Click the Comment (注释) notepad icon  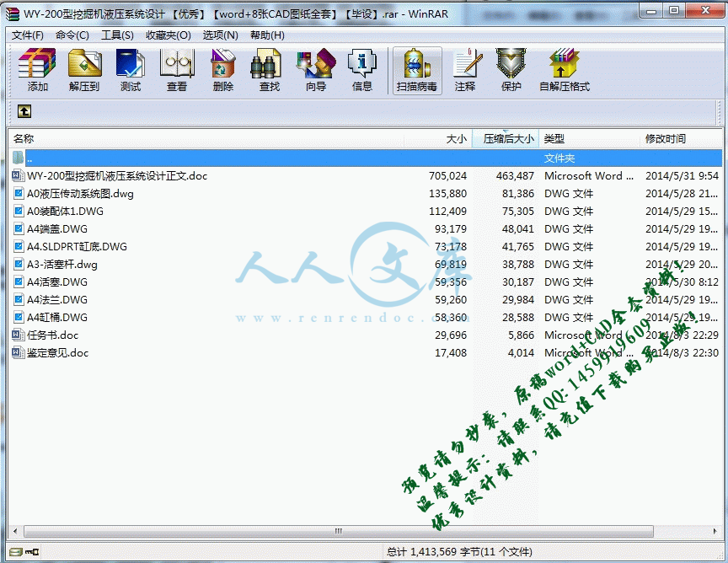[466, 63]
